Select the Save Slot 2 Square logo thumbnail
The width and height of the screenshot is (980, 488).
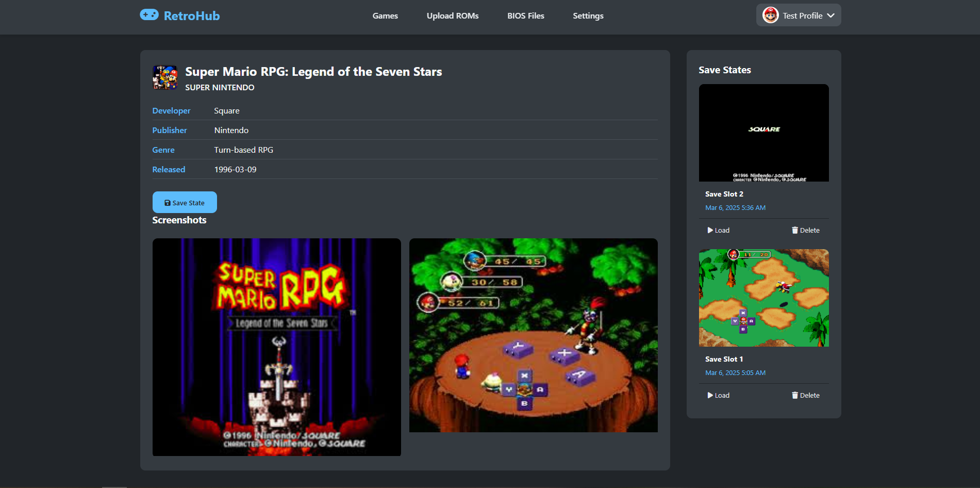[x=763, y=133]
